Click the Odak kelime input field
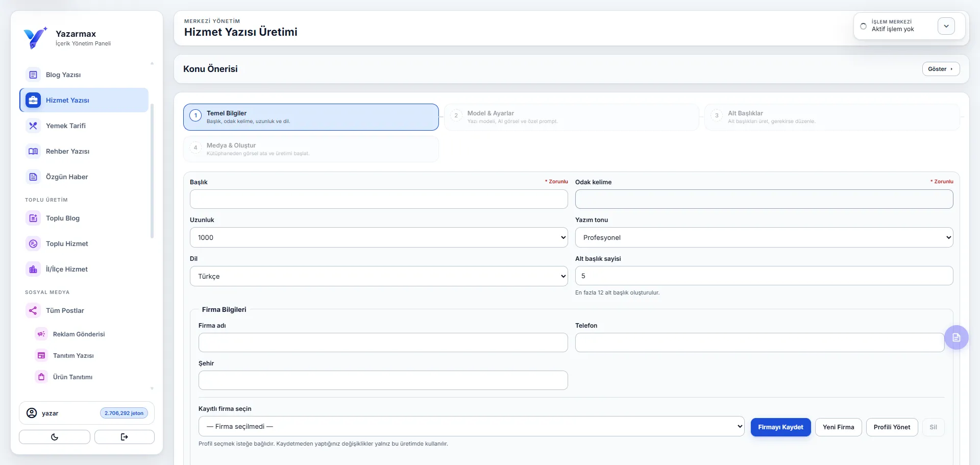Viewport: 980px width, 465px height. [764, 199]
